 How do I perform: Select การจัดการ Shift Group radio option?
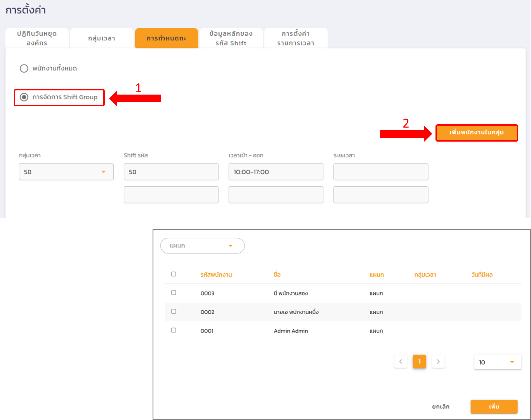coord(24,97)
